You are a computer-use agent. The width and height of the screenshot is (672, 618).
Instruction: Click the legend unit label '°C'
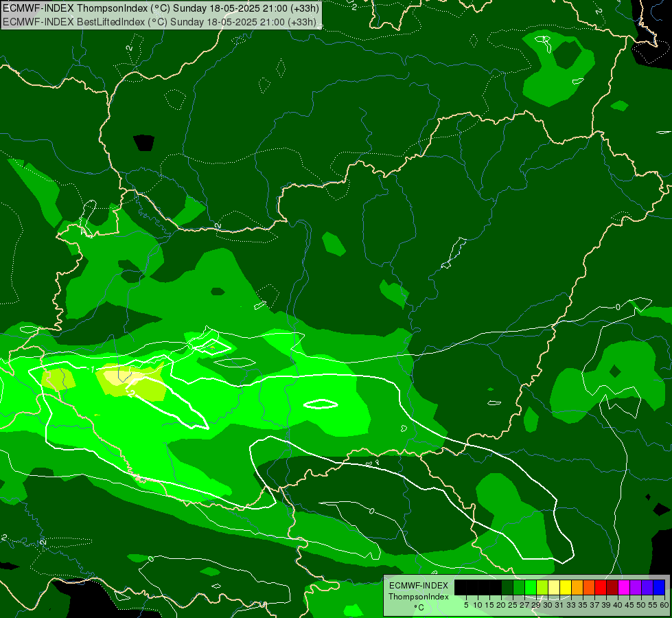(419, 608)
